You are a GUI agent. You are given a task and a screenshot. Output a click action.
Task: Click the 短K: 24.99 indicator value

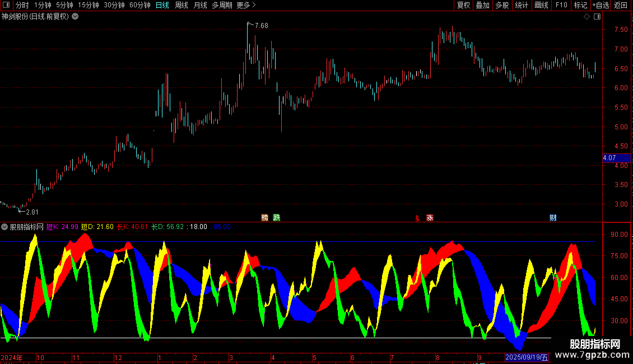(62, 227)
